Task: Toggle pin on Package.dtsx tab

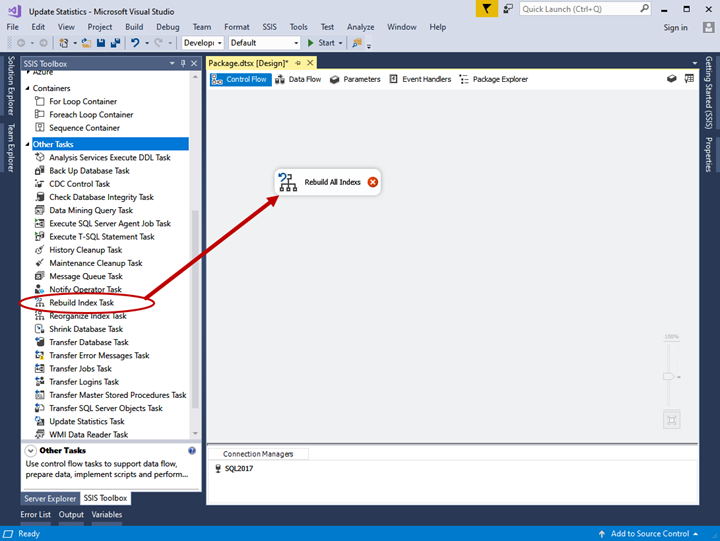Action: [298, 63]
